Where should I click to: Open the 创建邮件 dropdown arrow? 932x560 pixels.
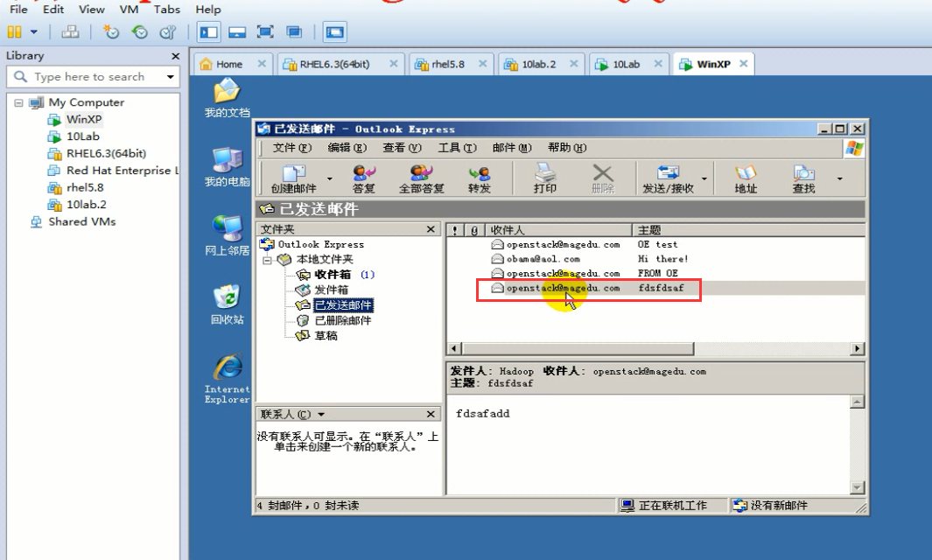[329, 179]
